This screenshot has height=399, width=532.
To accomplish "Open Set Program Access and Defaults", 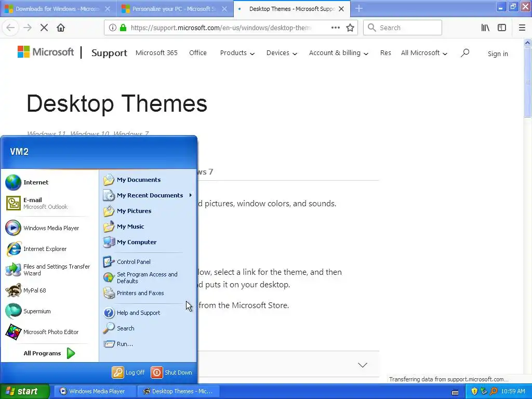I will 148,277.
